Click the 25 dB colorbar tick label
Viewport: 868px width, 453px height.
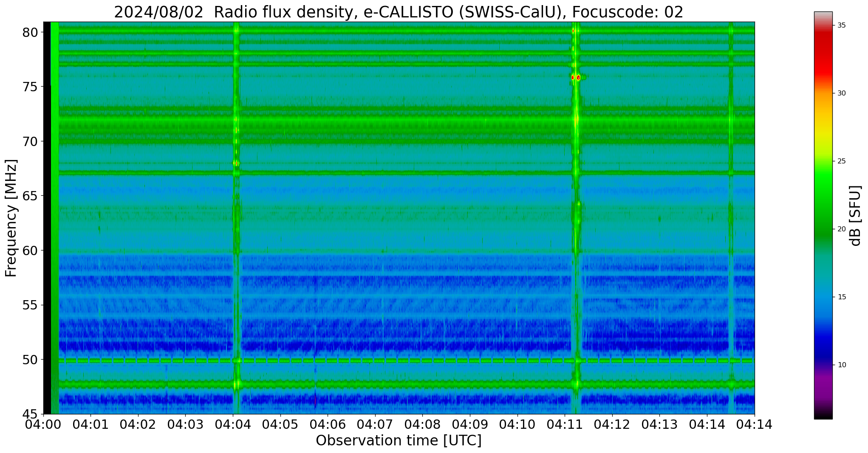[842, 161]
